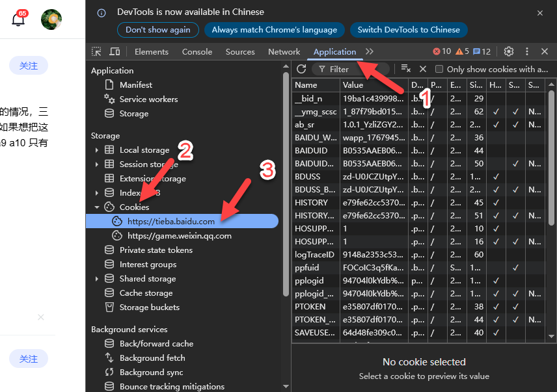The height and width of the screenshot is (392, 557).
Task: Select the game.weixin.qq.com cookies entry
Action: click(x=179, y=236)
